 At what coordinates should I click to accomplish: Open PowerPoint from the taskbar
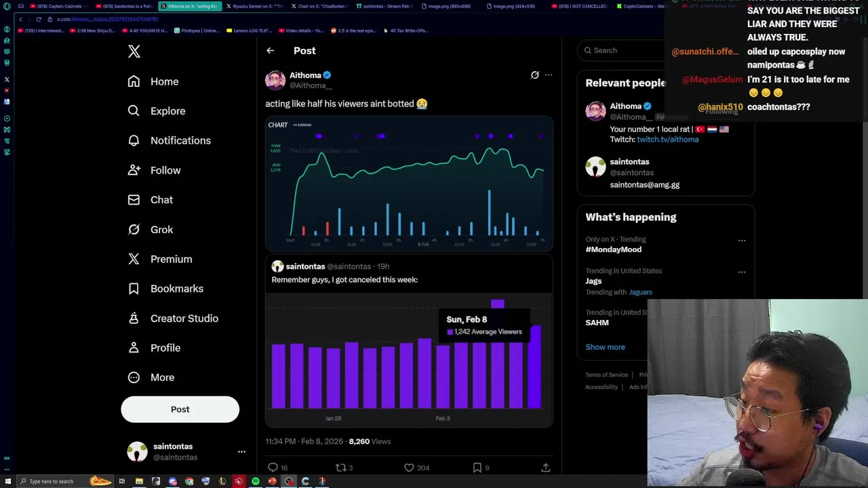point(272,481)
